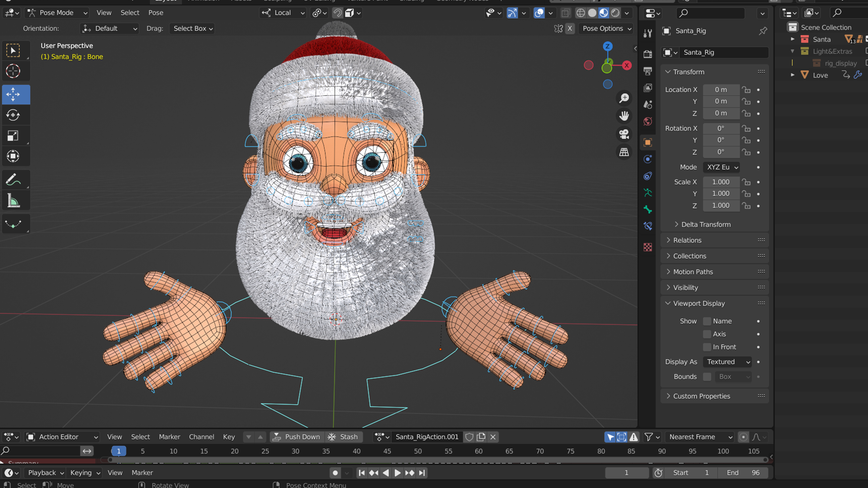The width and height of the screenshot is (868, 488).
Task: Activate the Rotate tool
Action: click(x=13, y=115)
